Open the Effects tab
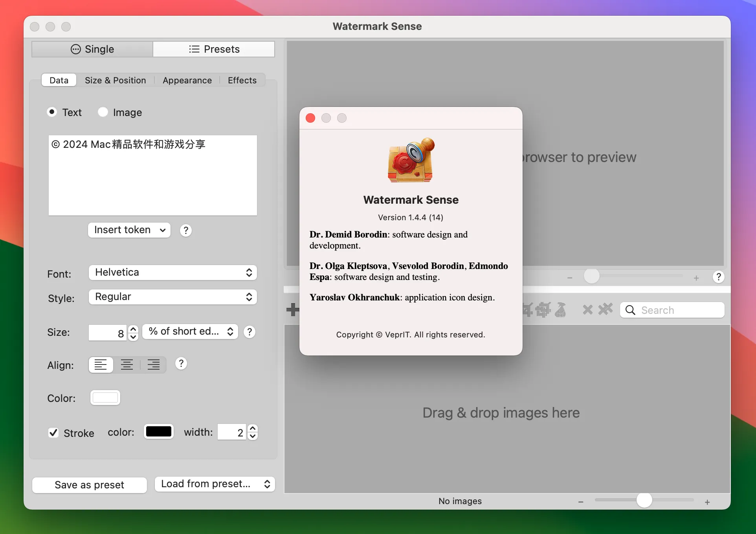Viewport: 756px width, 534px height. (x=242, y=80)
